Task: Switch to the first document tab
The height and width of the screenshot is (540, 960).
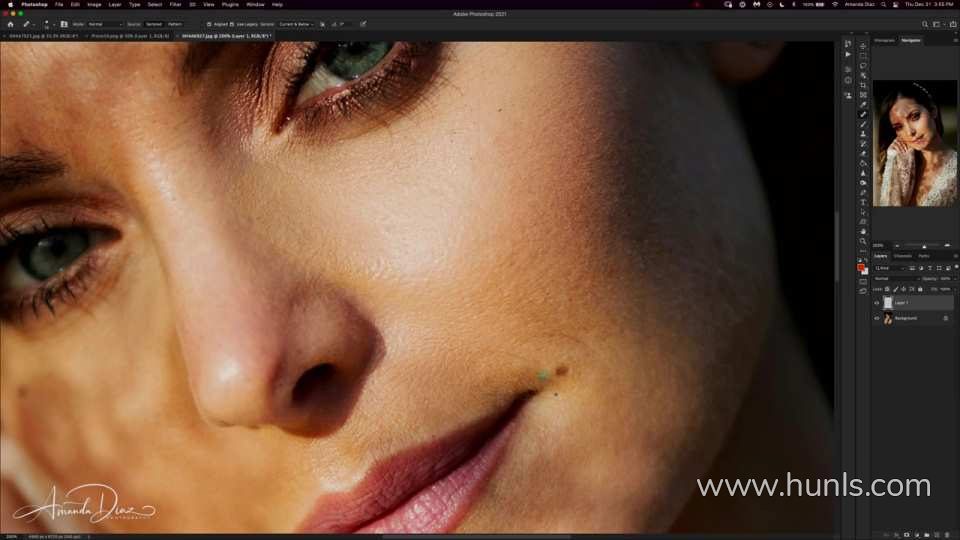Action: pos(42,36)
